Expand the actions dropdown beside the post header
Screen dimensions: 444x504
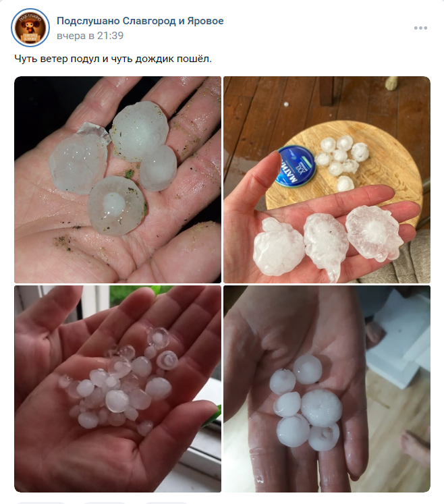tap(420, 28)
